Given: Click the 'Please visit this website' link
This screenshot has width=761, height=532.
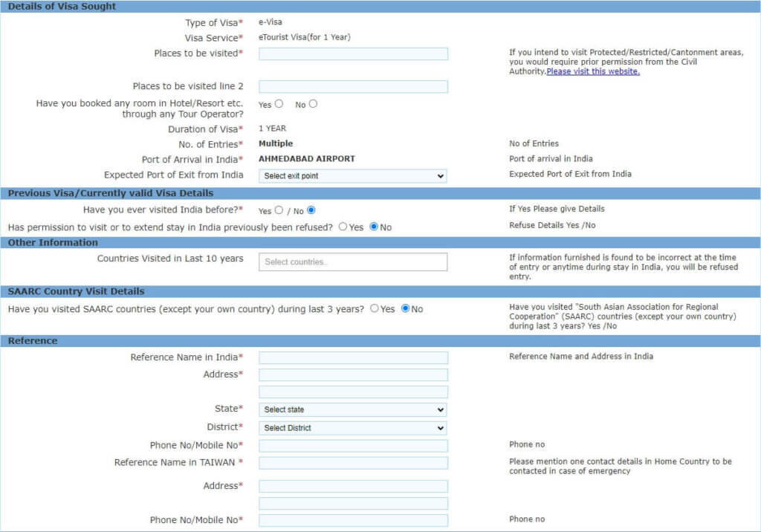Looking at the screenshot, I should click(x=593, y=72).
